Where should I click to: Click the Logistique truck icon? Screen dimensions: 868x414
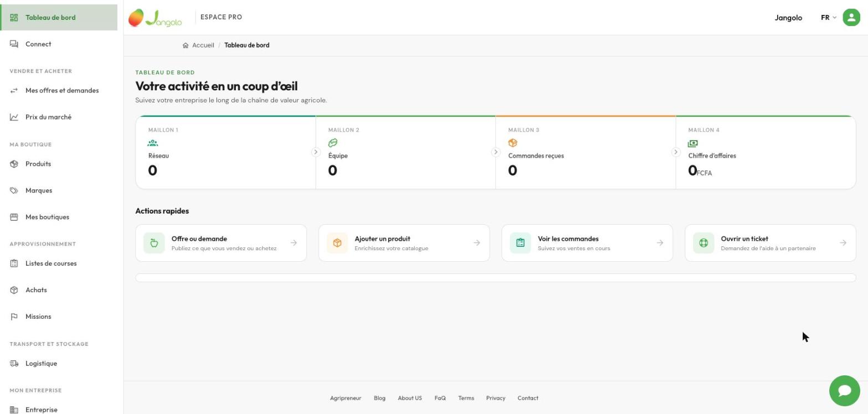[x=14, y=364]
